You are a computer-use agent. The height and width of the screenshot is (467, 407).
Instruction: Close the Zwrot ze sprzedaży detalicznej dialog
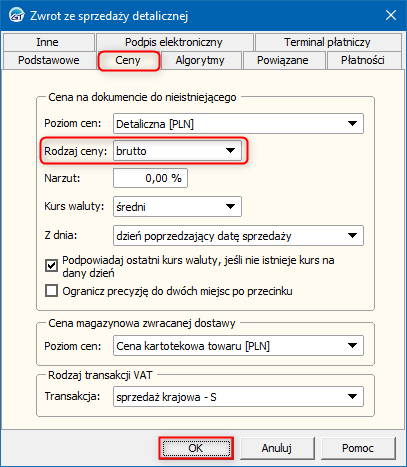click(x=391, y=15)
